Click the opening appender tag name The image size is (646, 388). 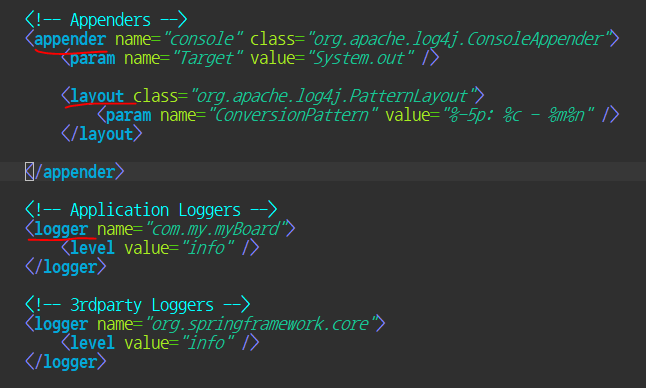[70, 39]
